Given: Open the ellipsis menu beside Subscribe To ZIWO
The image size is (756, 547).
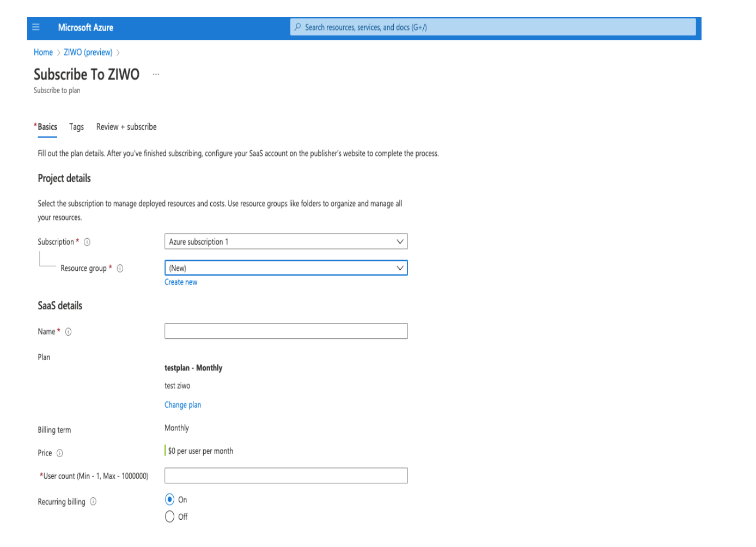Looking at the screenshot, I should [x=156, y=74].
